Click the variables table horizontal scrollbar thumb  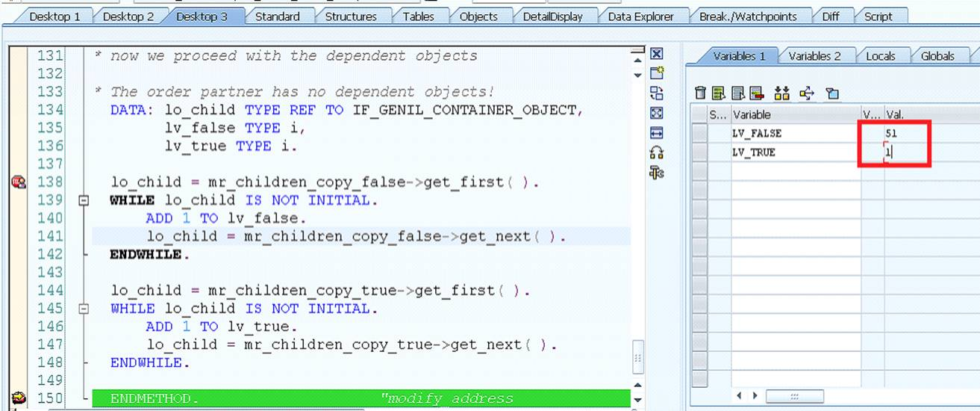pos(795,396)
